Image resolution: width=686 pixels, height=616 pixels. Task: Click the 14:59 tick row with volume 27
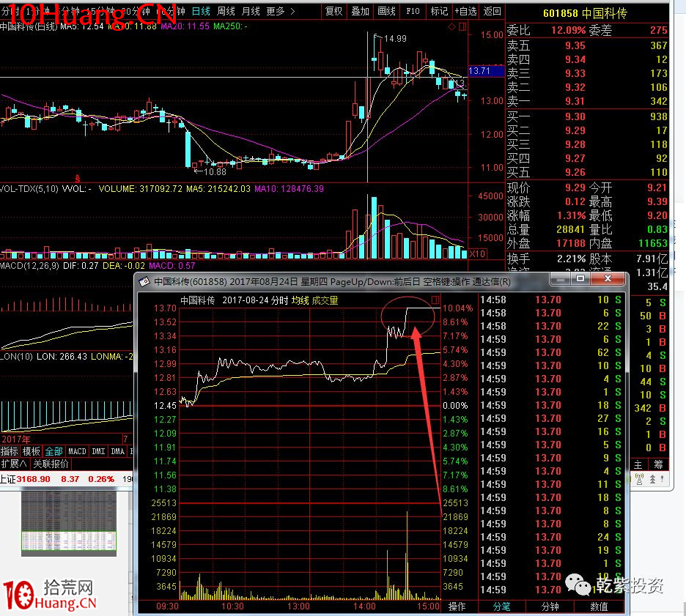(551, 418)
